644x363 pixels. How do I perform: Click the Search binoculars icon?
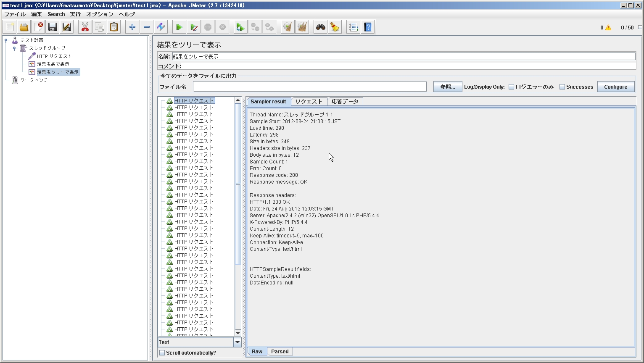320,27
